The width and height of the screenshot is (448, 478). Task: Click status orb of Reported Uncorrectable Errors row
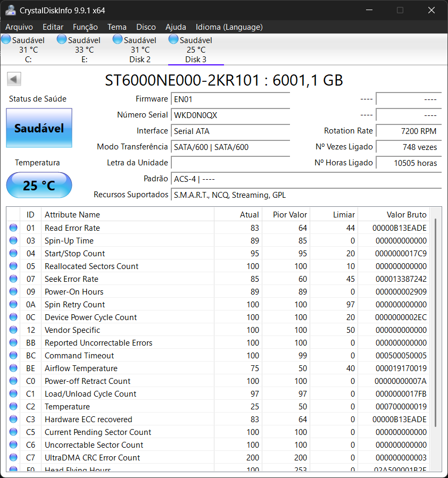coord(13,342)
